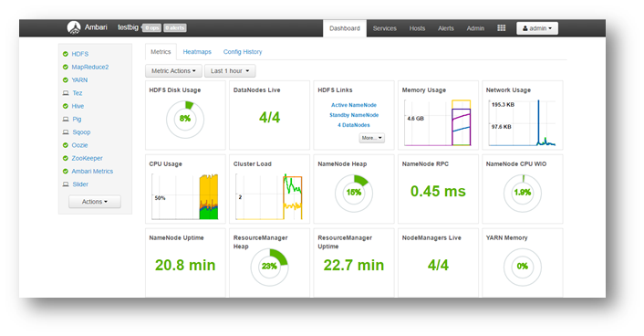Open the Network Usage graph
Screen dimensions: 644x336
point(522,122)
